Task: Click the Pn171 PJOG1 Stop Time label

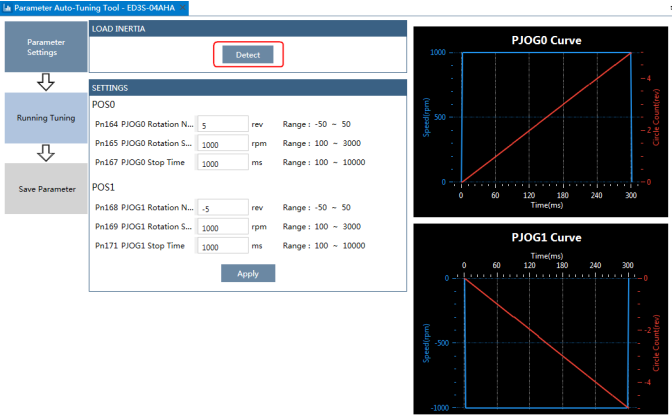Action: [140, 245]
